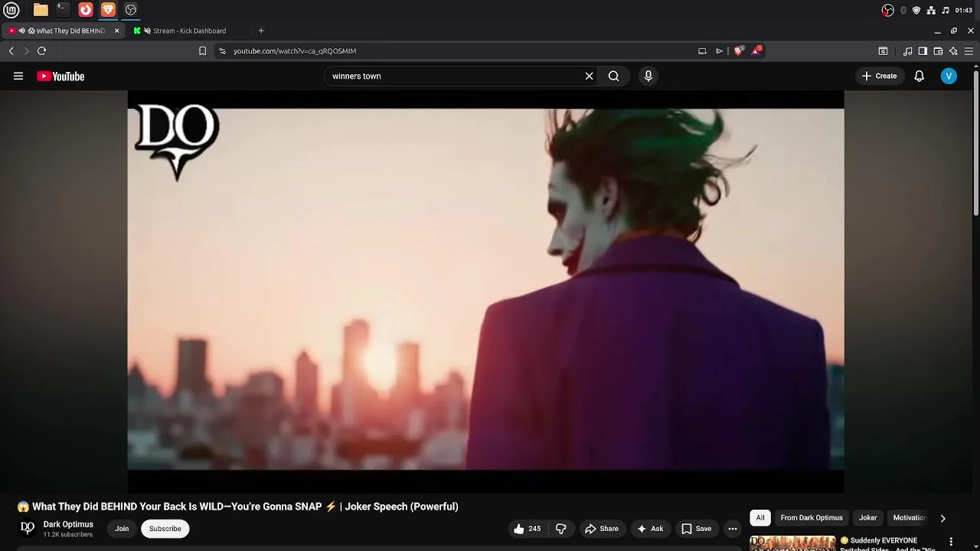Select the From Dark Optimus chip
The width and height of the screenshot is (980, 551).
(x=812, y=518)
